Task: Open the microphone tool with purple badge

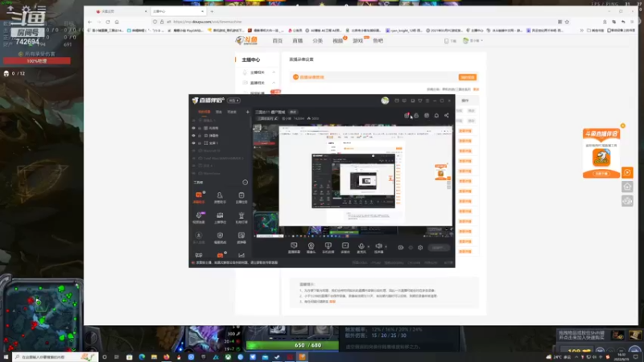Action: (199, 216)
